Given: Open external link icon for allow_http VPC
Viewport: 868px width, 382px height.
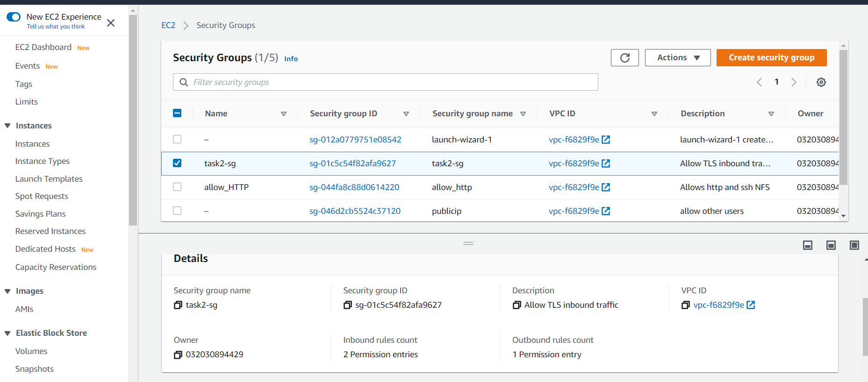Looking at the screenshot, I should point(606,187).
